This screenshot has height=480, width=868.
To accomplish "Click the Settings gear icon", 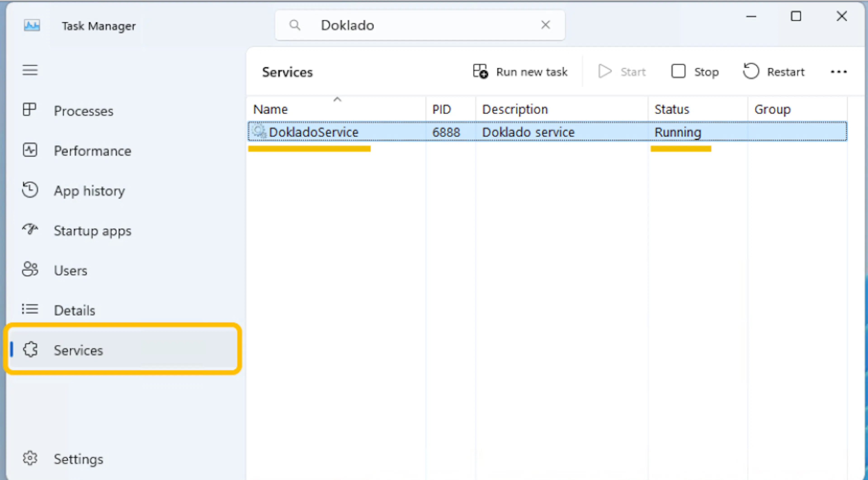I will pyautogui.click(x=30, y=458).
